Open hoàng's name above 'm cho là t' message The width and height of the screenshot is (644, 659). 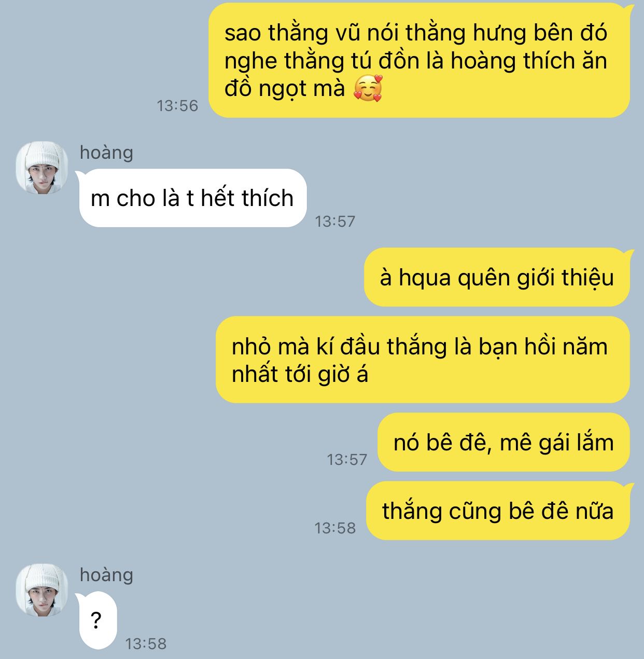[106, 153]
